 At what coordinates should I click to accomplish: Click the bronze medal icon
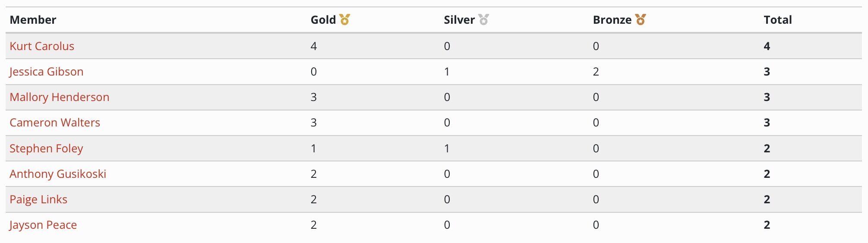pos(641,19)
